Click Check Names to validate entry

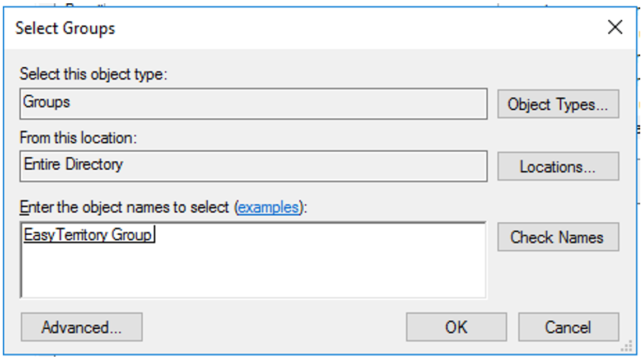point(558,237)
